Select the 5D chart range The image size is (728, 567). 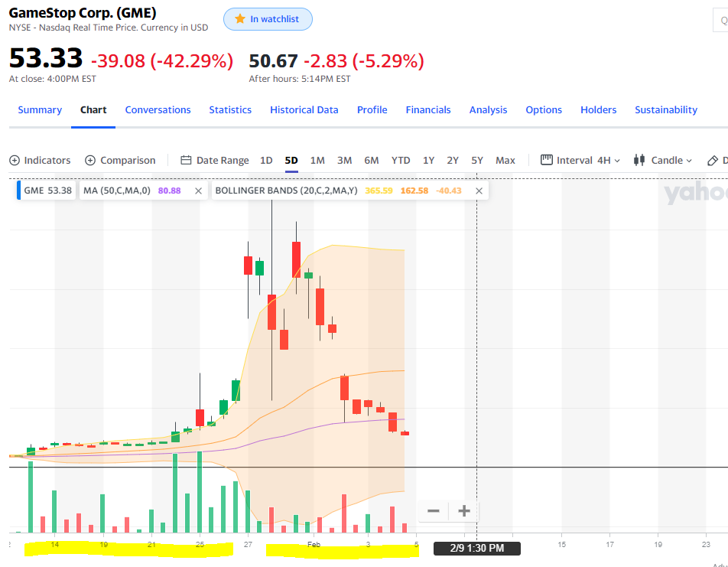click(x=291, y=161)
